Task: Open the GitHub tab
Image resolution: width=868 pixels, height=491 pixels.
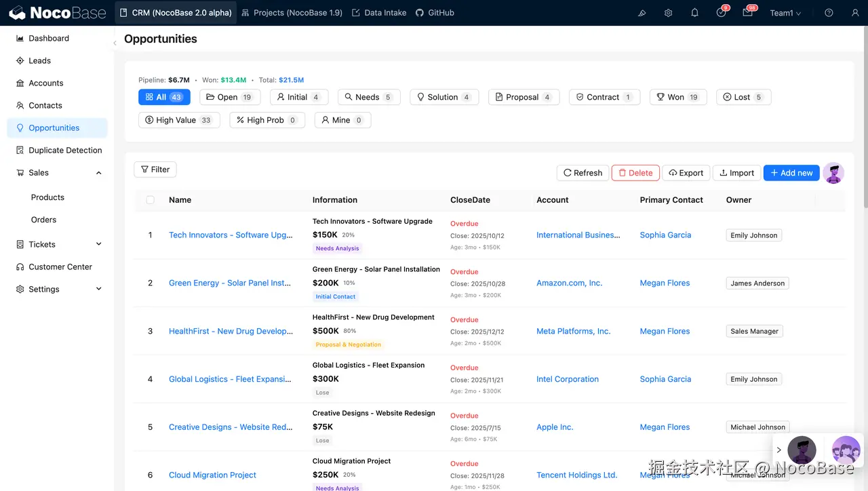Action: tap(435, 13)
